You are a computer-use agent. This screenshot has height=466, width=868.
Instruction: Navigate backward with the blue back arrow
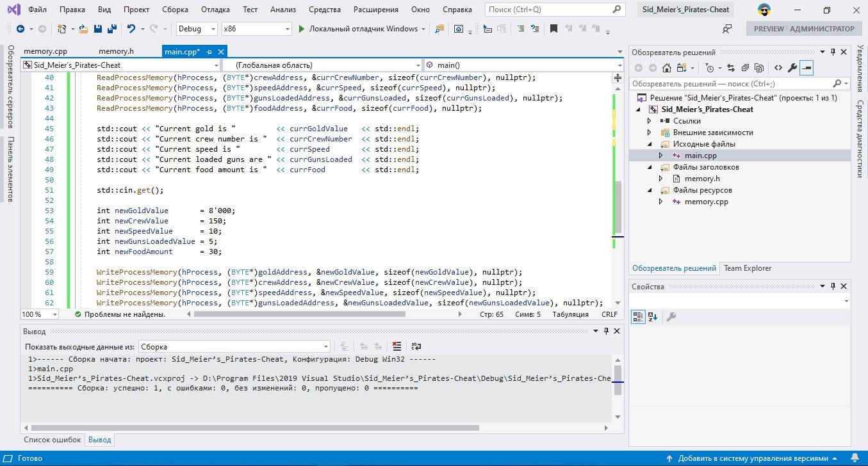[x=20, y=29]
